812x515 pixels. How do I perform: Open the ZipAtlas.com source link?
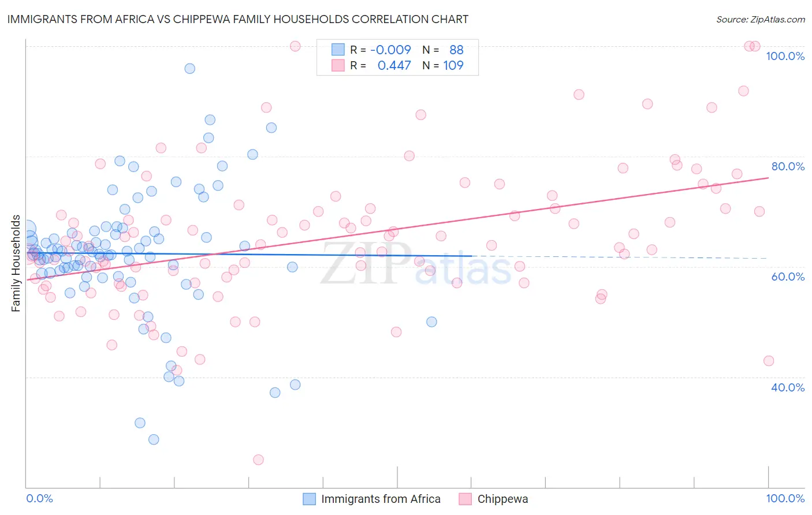(761, 19)
